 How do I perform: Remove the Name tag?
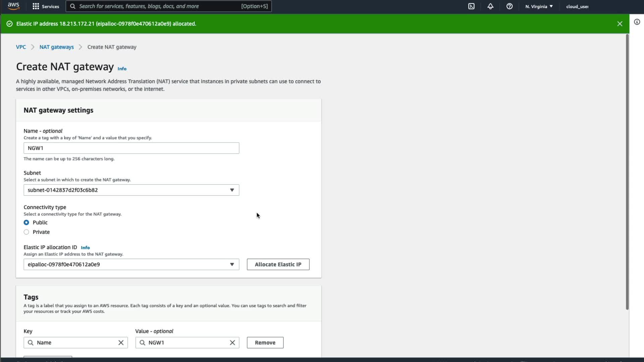pos(265,343)
